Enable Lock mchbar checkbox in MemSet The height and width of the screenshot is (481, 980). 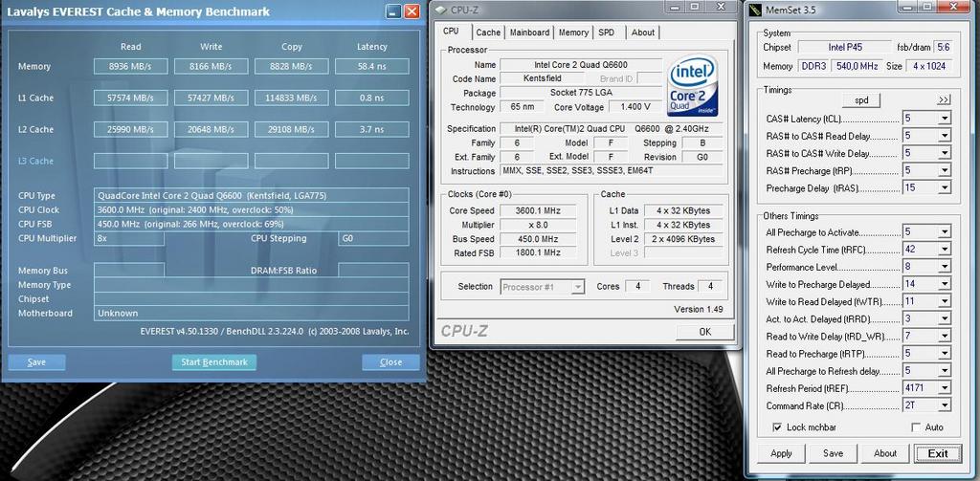click(x=777, y=427)
